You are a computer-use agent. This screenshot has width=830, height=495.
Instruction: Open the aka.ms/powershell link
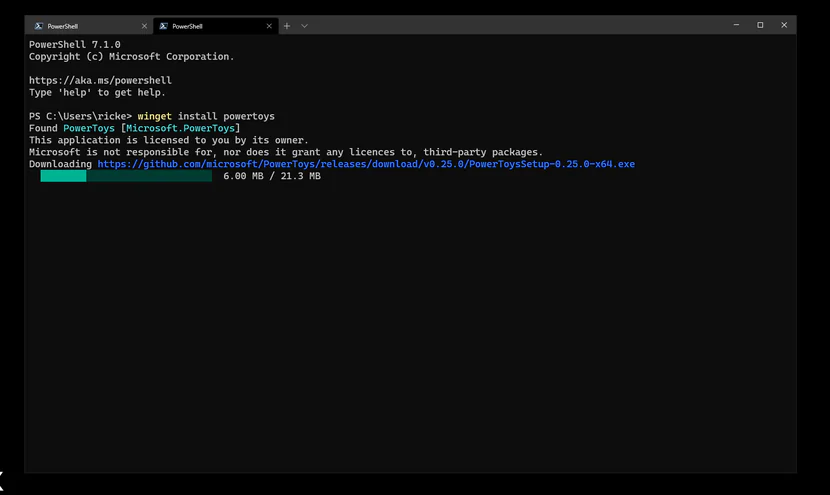[100, 81]
